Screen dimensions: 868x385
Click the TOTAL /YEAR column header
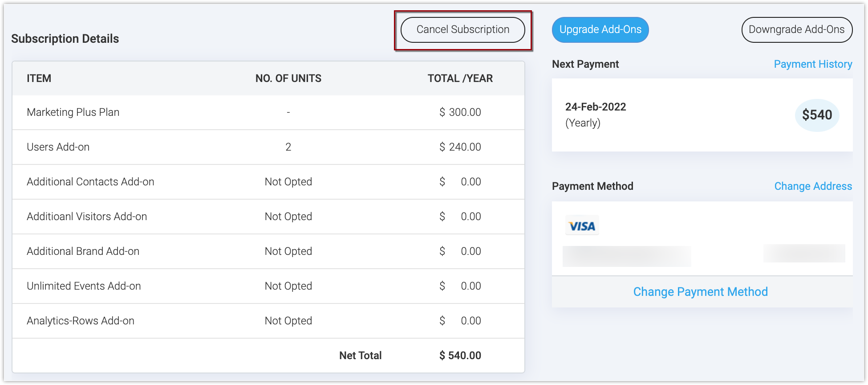point(460,78)
